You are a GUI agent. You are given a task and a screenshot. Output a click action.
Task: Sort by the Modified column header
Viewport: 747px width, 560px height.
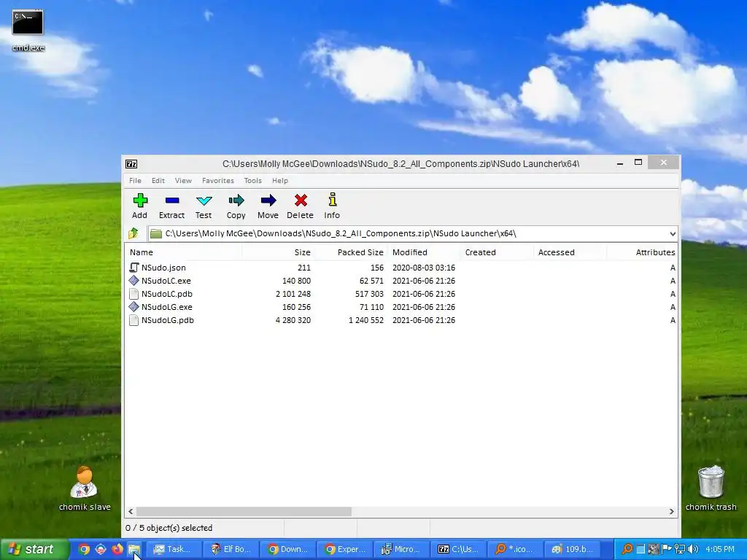[x=424, y=252]
